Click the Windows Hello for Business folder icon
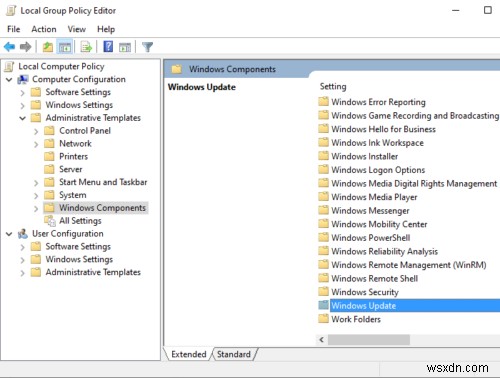 (323, 129)
